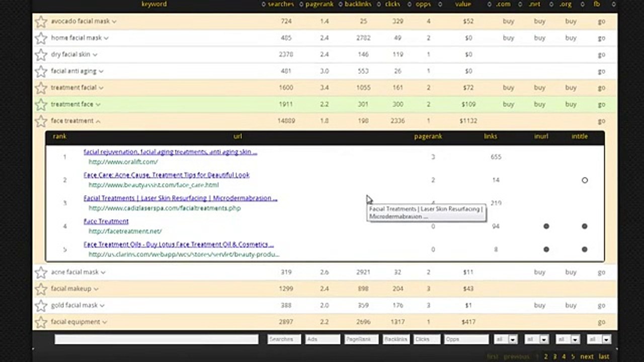Image resolution: width=644 pixels, height=362 pixels.
Task: Go to results page 4
Action: [x=563, y=356]
